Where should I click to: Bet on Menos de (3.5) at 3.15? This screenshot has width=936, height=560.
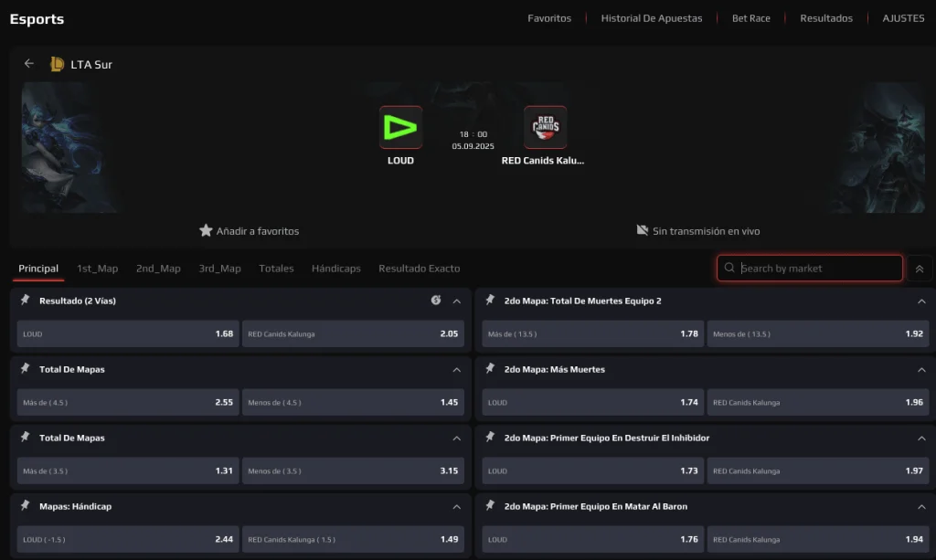pos(353,471)
